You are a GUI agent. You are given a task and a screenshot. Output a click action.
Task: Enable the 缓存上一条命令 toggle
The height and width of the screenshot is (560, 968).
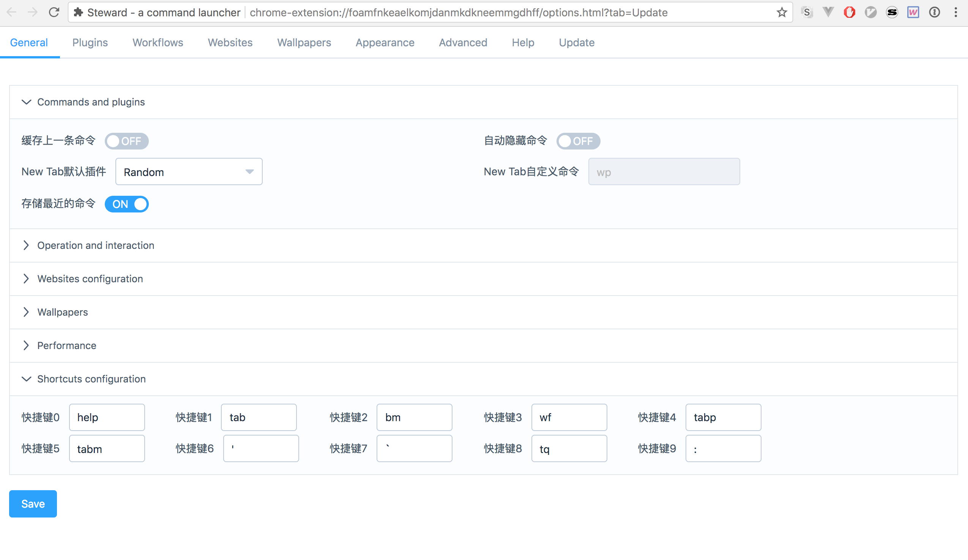126,141
